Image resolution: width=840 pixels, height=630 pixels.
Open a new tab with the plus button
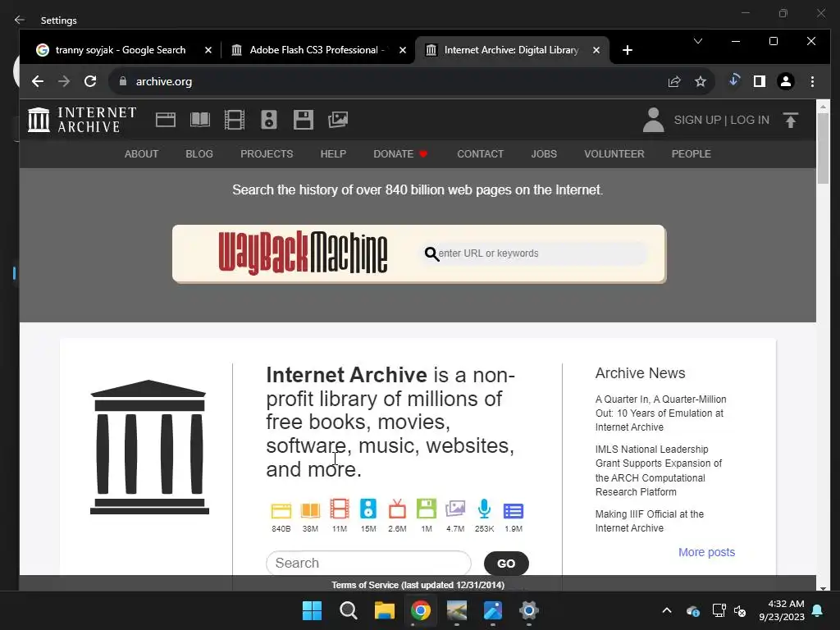pos(628,50)
